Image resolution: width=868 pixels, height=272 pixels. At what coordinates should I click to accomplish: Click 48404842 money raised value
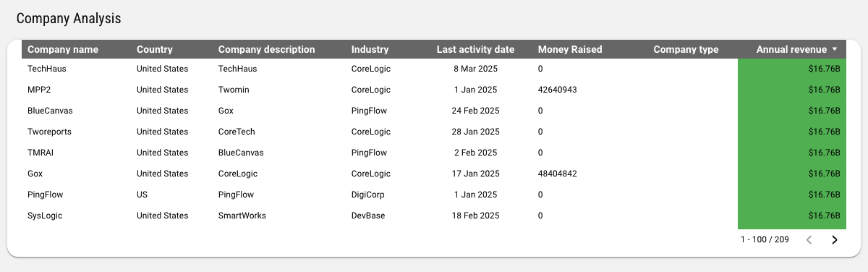pos(557,174)
